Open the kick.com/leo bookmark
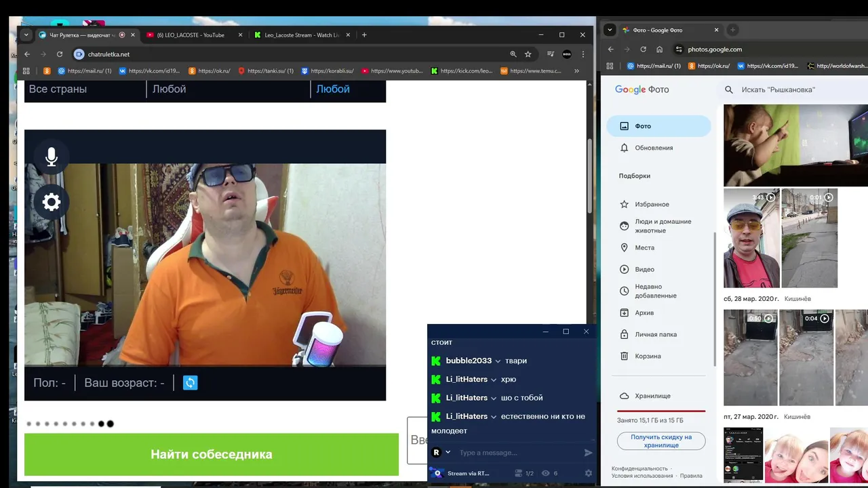This screenshot has height=488, width=868. click(x=462, y=70)
